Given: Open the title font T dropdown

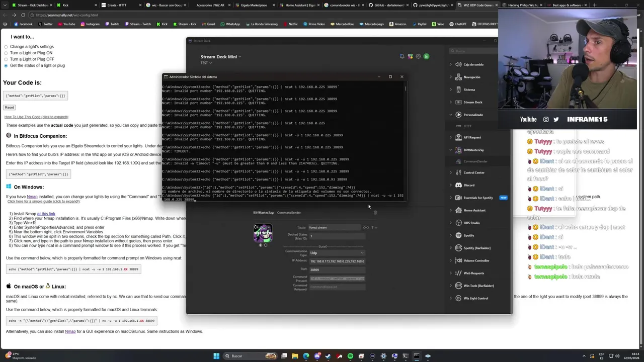Looking at the screenshot, I should (374, 227).
